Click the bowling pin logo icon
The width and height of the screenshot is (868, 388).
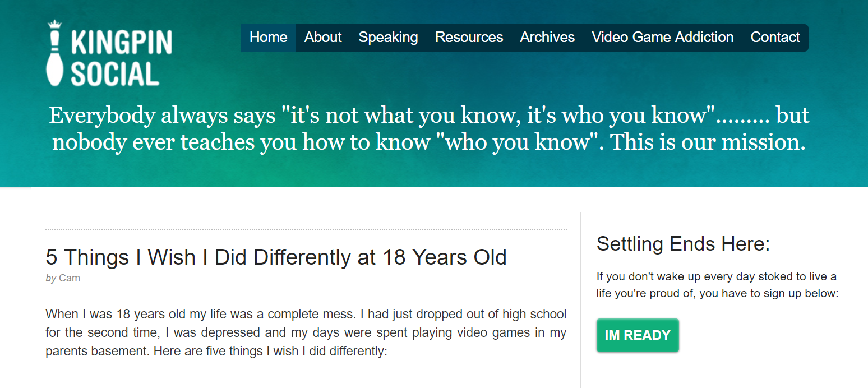tap(54, 53)
